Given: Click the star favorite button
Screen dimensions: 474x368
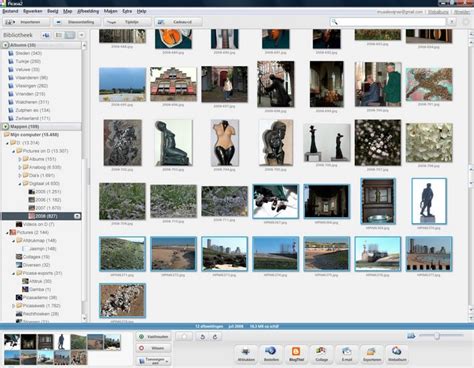Looking at the screenshot, I should [x=184, y=337].
